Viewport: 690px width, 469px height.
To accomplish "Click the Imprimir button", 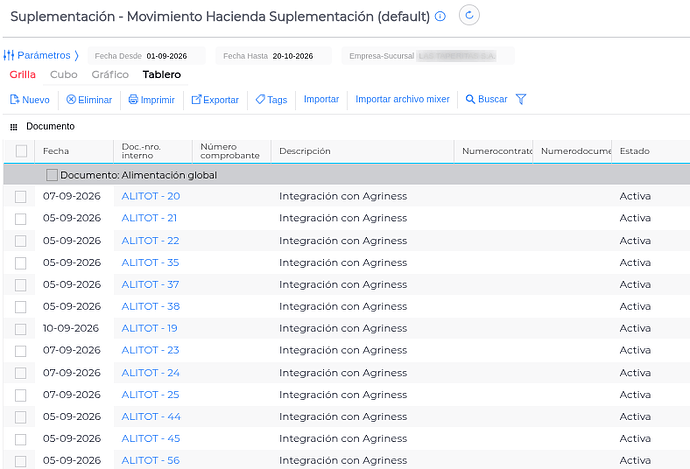I will tap(152, 100).
